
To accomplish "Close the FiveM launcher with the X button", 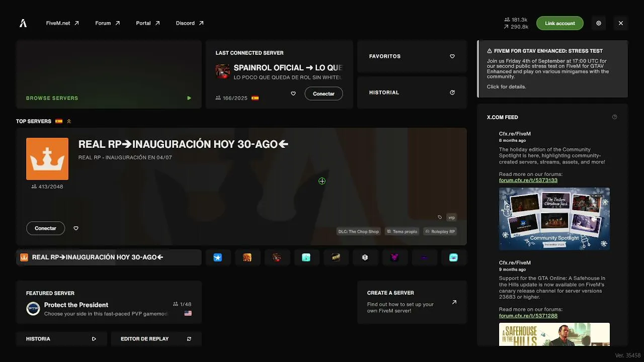I will click(x=621, y=23).
